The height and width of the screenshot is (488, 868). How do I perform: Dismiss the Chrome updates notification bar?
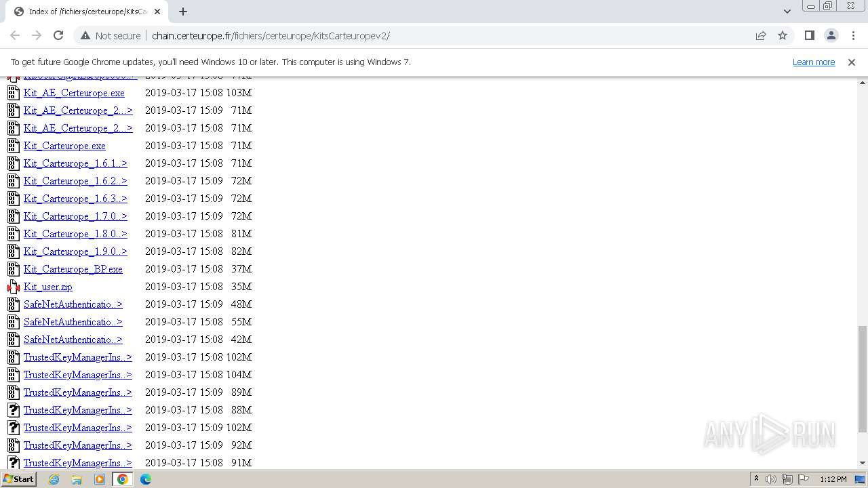[852, 62]
